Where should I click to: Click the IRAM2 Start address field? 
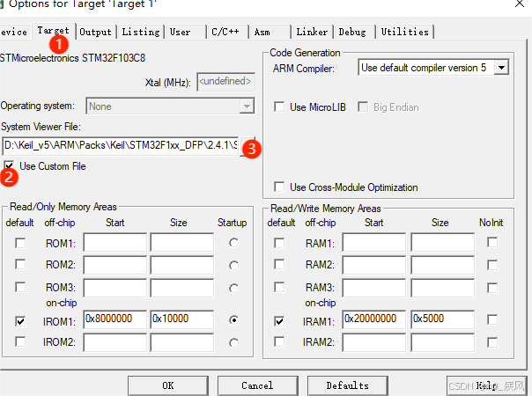[374, 342]
